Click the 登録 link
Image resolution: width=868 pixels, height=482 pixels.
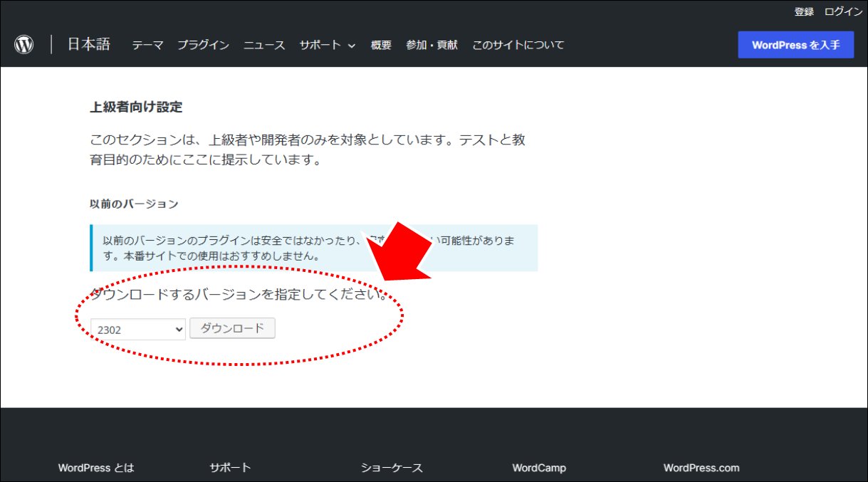point(804,11)
